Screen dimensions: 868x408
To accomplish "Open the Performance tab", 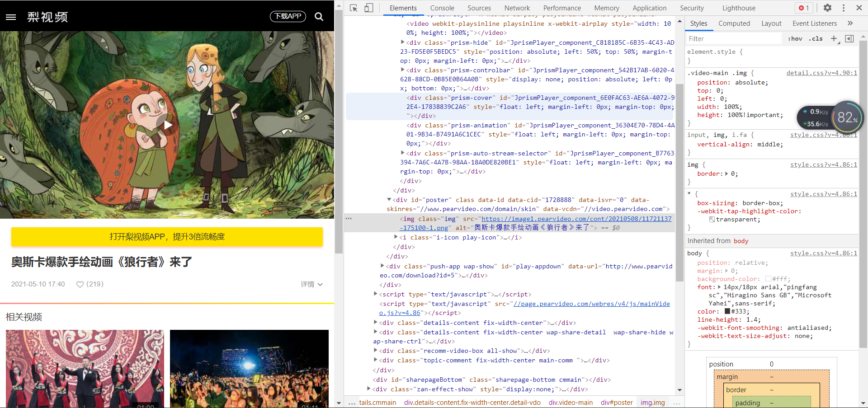I will pyautogui.click(x=562, y=8).
